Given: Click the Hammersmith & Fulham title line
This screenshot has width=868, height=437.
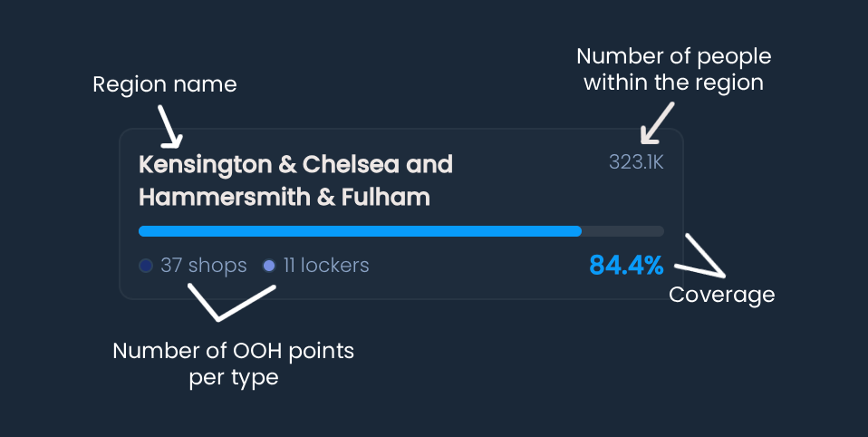Looking at the screenshot, I should coord(284,197).
